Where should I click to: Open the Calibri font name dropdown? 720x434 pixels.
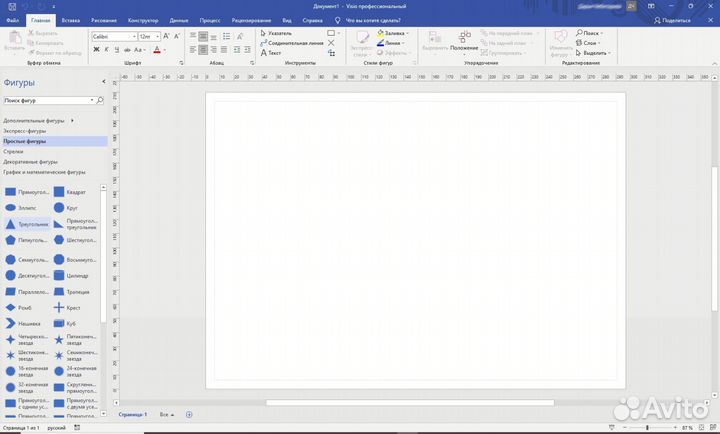click(x=134, y=36)
